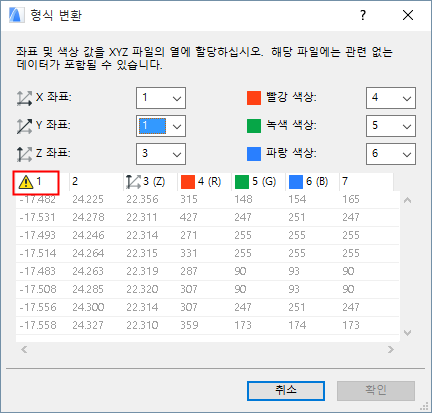
Task: Open the Z 좌표 column dropdown
Action: [161, 154]
